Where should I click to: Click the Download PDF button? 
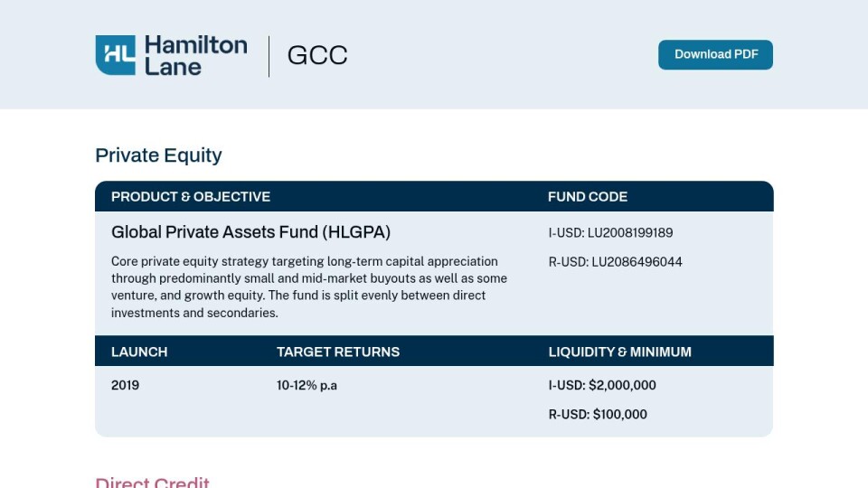click(715, 55)
